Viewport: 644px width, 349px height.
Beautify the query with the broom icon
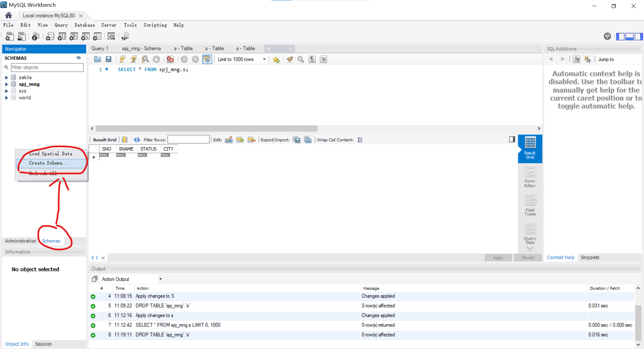pos(289,60)
